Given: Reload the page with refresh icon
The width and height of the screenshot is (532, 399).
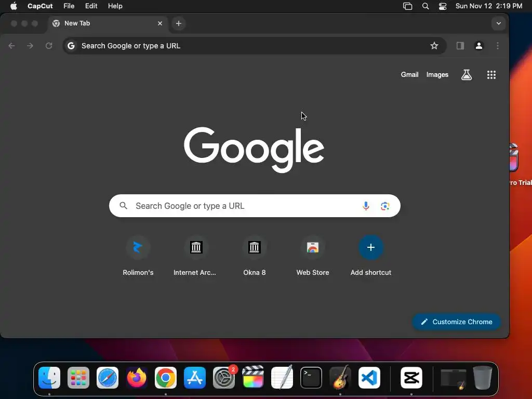Looking at the screenshot, I should point(49,46).
